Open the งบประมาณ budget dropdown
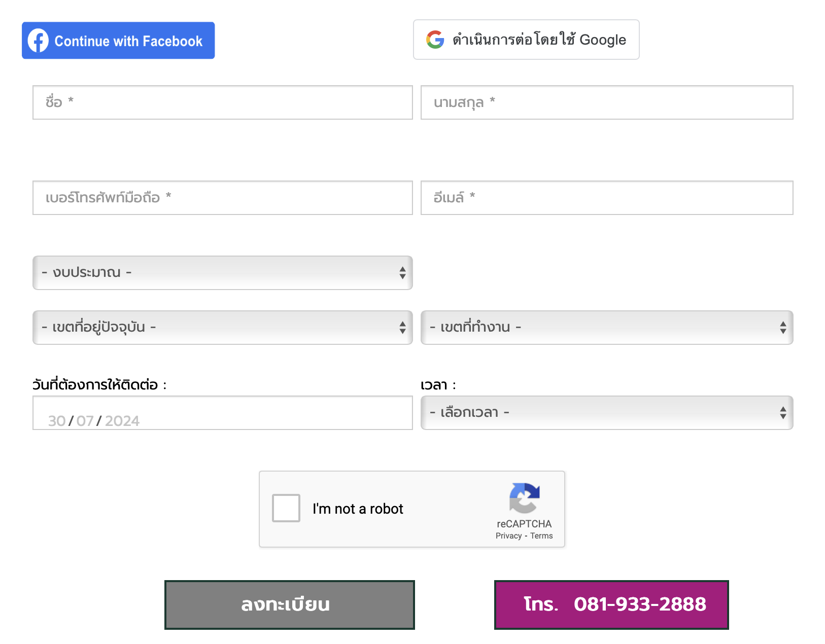Screen dimensions: 825x644 point(223,273)
